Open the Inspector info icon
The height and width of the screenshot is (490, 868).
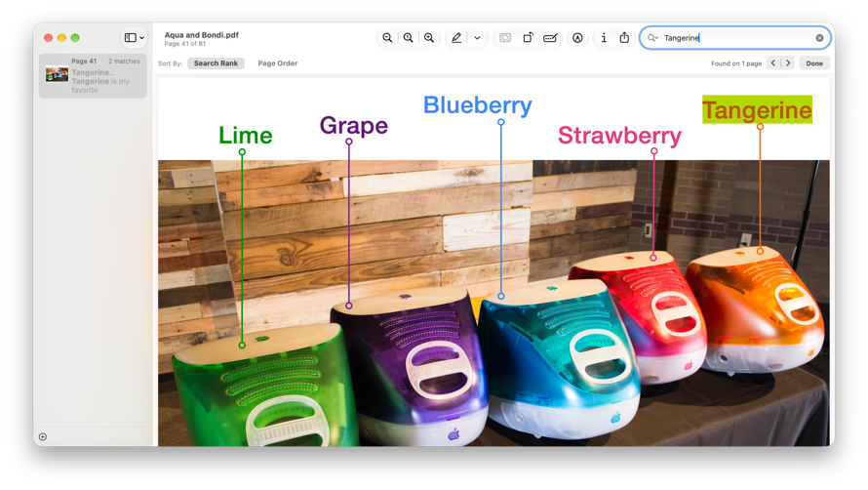[604, 38]
